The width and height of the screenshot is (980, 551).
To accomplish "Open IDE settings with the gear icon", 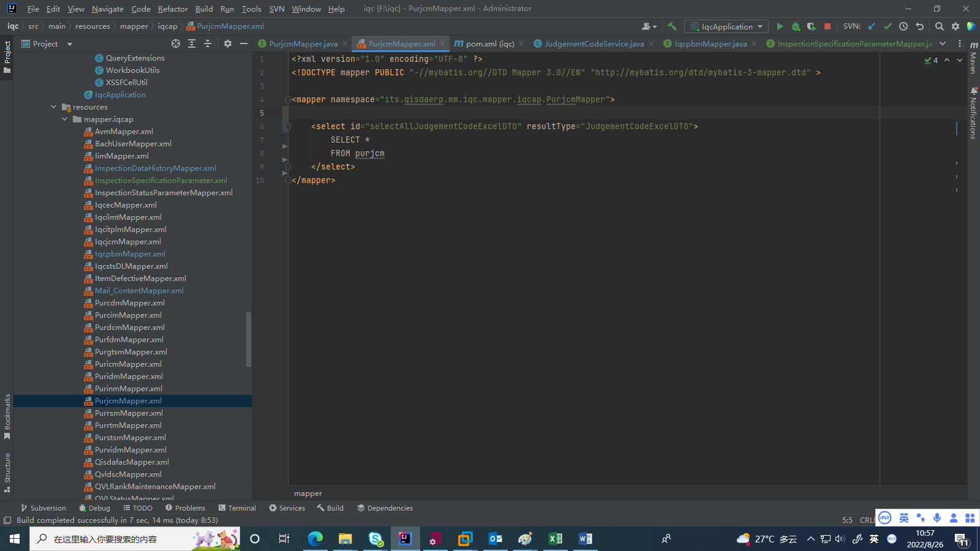I will tap(956, 26).
